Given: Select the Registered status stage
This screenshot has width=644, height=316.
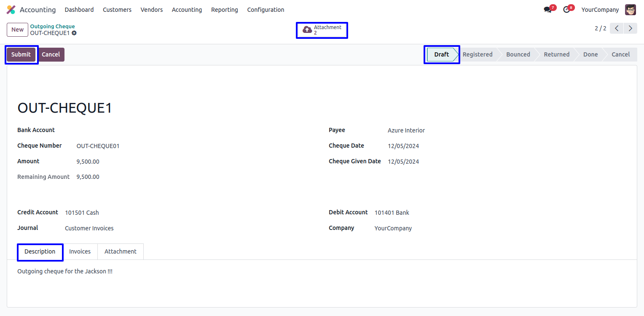Looking at the screenshot, I should pyautogui.click(x=478, y=54).
